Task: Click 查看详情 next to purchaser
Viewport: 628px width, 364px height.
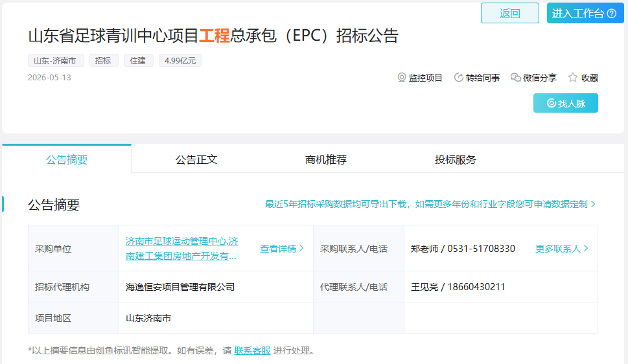Action: pyautogui.click(x=281, y=249)
